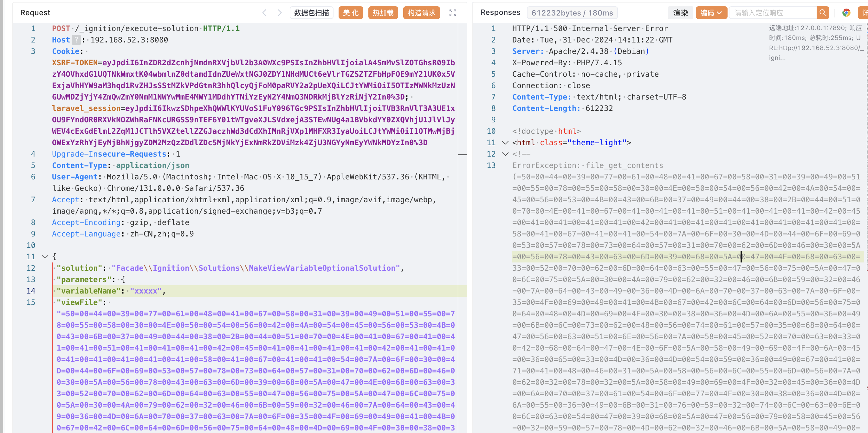Image resolution: width=868 pixels, height=433 pixels.
Task: Click the Request panel scrollbar marker
Action: coord(462,154)
